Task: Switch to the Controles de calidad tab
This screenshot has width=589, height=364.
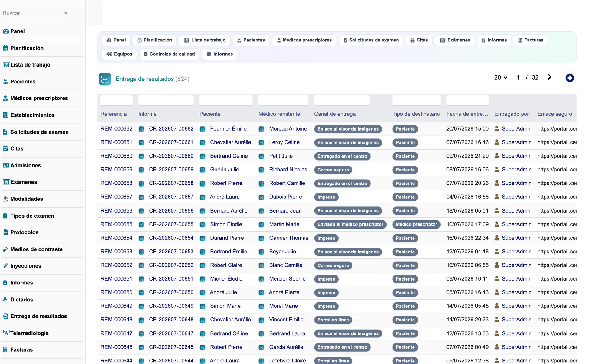Action: click(169, 54)
